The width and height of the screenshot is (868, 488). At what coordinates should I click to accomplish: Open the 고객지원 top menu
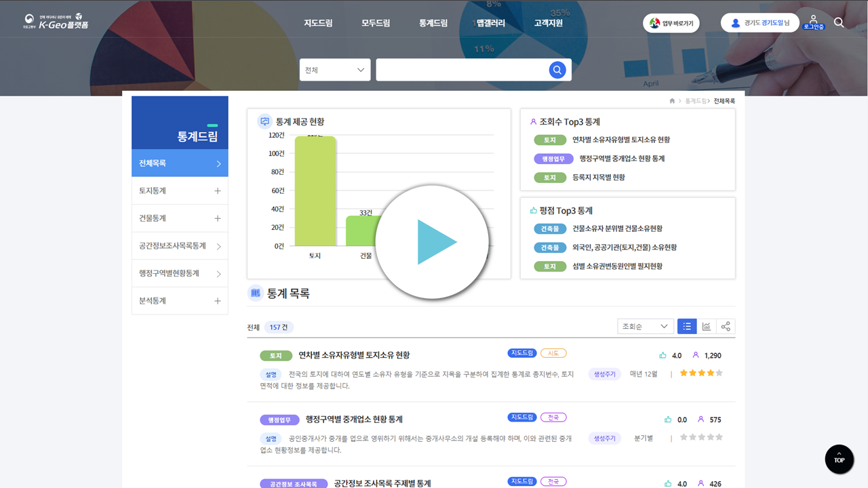point(548,23)
